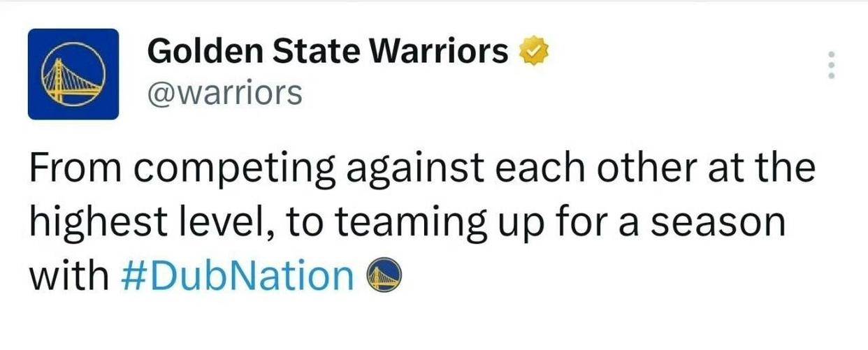Open the Golden State Warriors profile avatar
The height and width of the screenshot is (350, 868).
[73, 74]
